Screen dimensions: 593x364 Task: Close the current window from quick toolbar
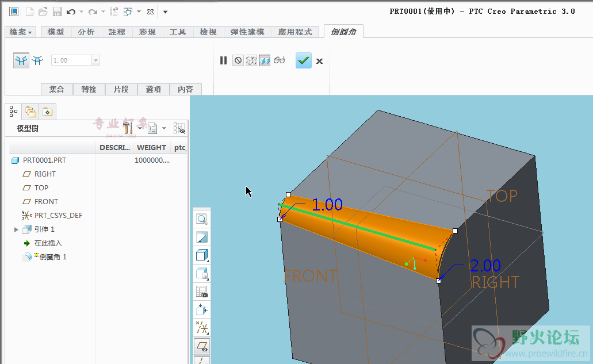(x=150, y=12)
